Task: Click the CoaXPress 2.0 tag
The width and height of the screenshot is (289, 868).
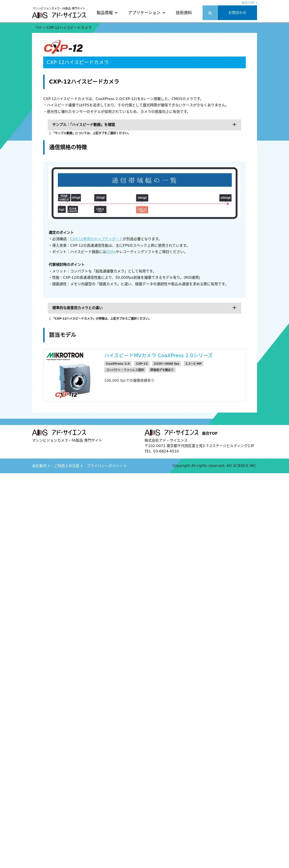Action: pyautogui.click(x=118, y=363)
